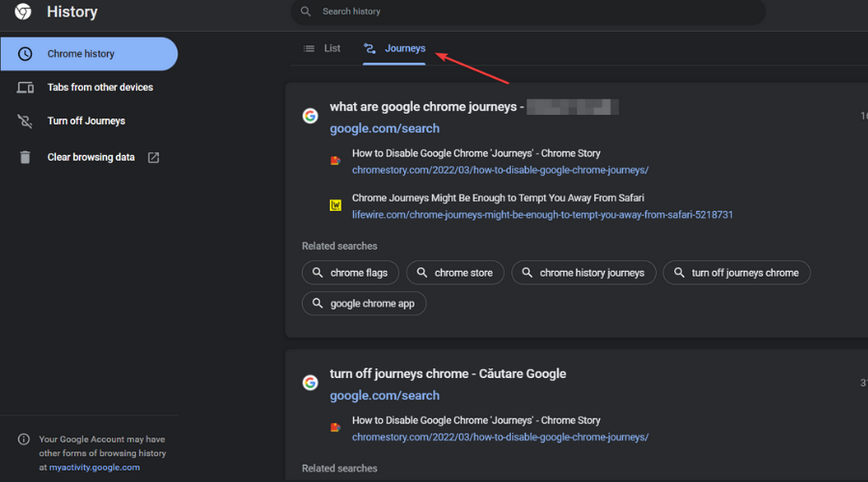Click the crossed-out journeys icon in the sidebar
The image size is (868, 482).
[25, 121]
